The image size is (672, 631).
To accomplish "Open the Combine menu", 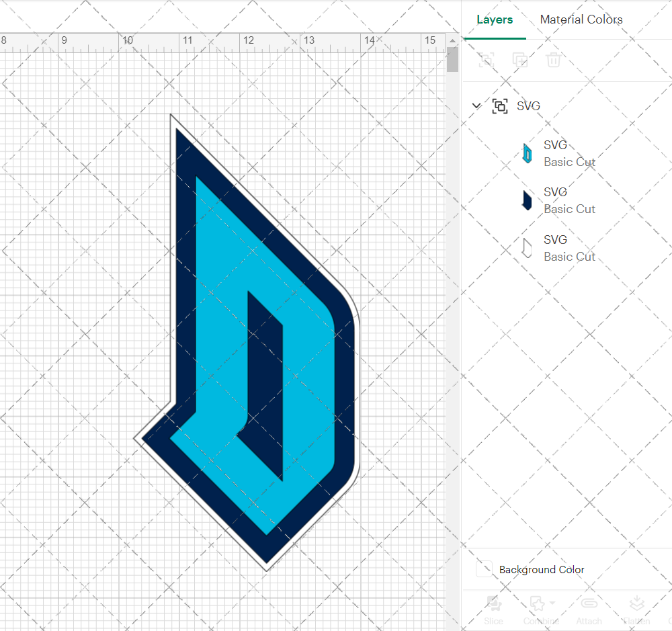I will [541, 610].
